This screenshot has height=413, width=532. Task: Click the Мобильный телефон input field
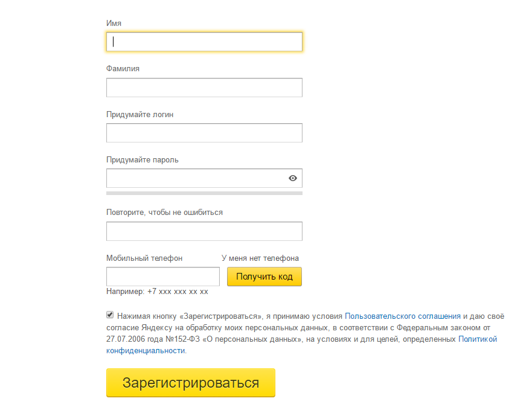coord(163,277)
